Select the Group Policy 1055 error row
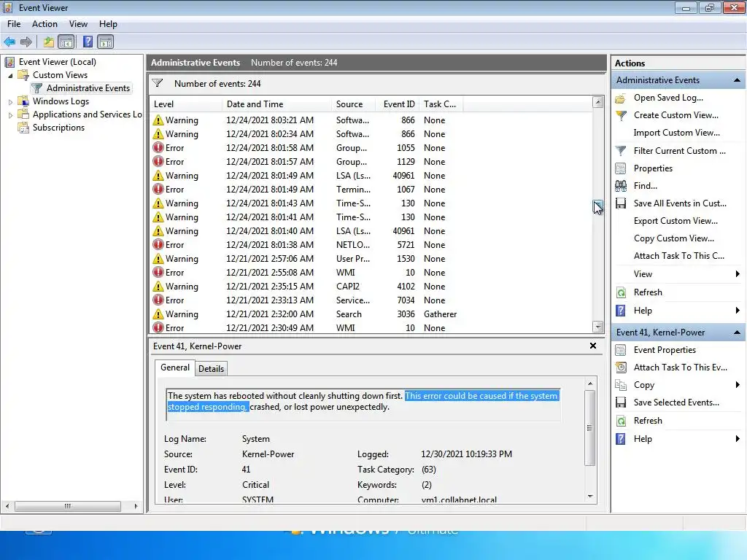747x560 pixels. point(371,148)
